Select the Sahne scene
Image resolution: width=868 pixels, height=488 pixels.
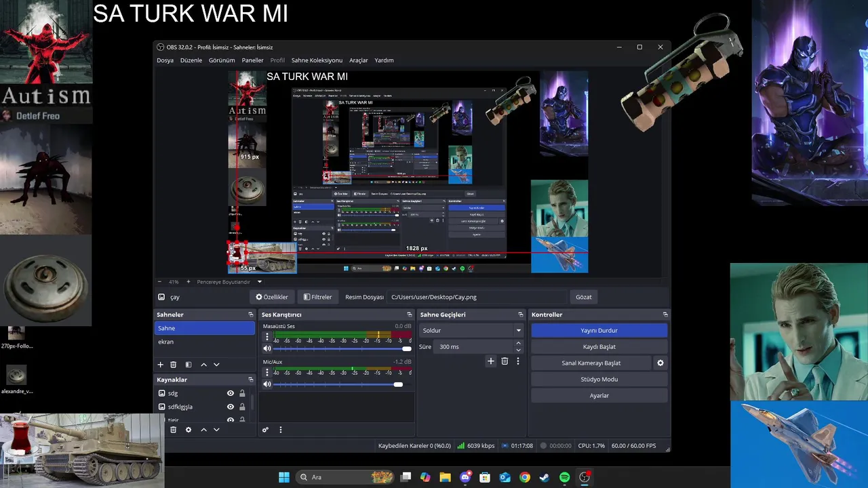(x=204, y=328)
